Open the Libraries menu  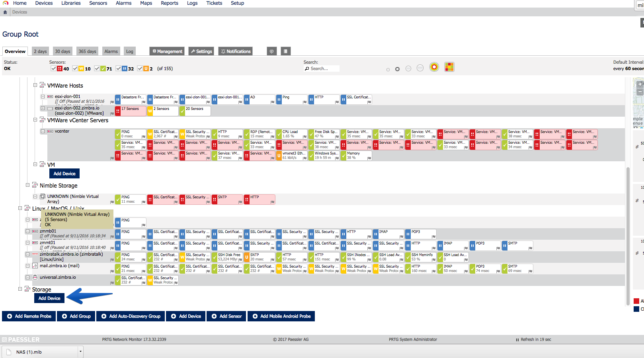click(71, 3)
